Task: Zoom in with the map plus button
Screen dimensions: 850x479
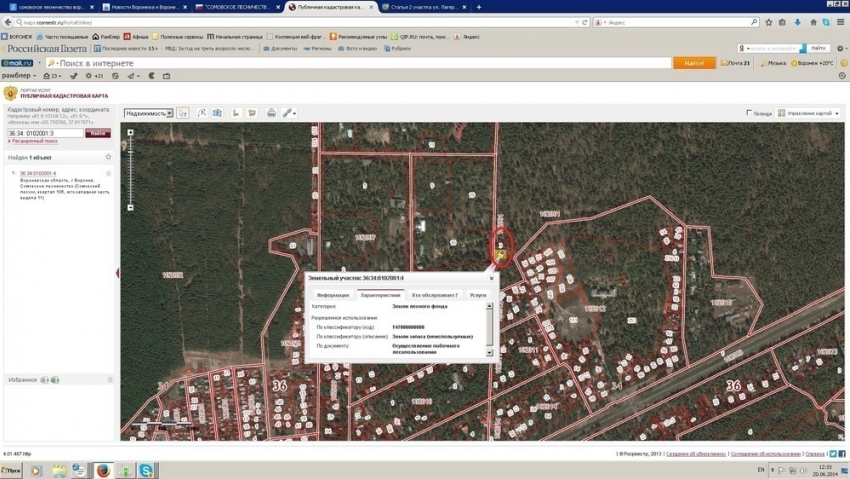Action: (x=130, y=132)
